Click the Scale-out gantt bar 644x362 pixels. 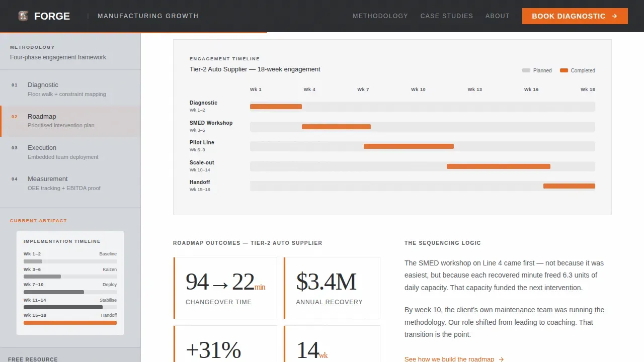pyautogui.click(x=499, y=166)
